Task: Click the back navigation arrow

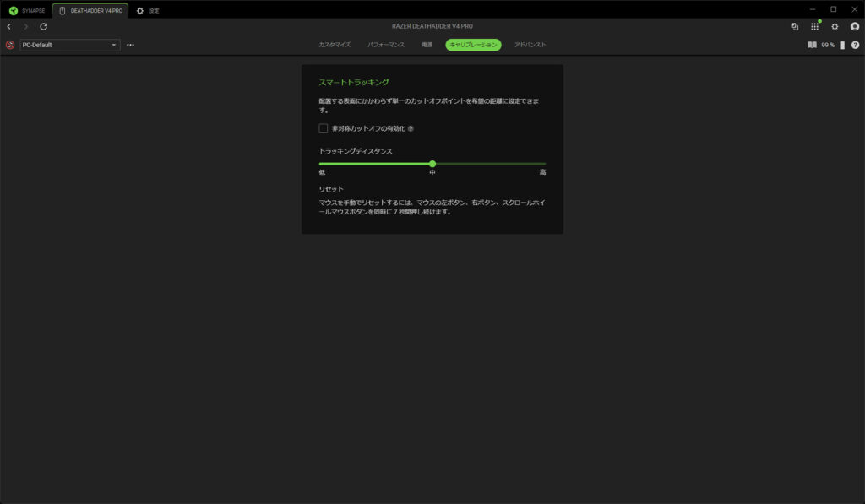Action: pyautogui.click(x=9, y=27)
